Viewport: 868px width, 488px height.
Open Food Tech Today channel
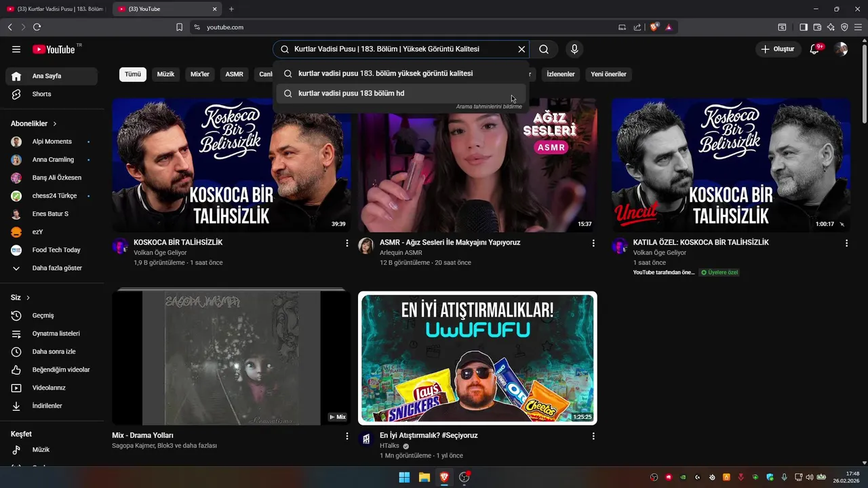(x=52, y=250)
